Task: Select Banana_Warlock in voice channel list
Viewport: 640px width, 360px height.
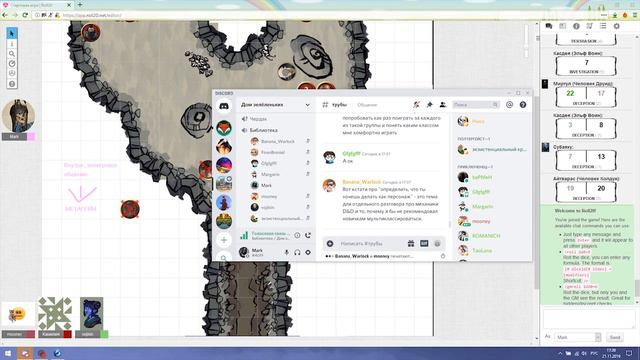Action: click(x=278, y=141)
